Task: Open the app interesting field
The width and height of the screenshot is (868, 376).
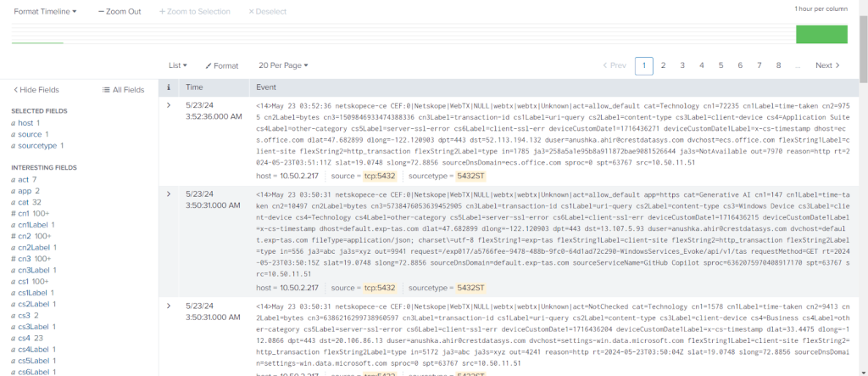Action: (25, 191)
